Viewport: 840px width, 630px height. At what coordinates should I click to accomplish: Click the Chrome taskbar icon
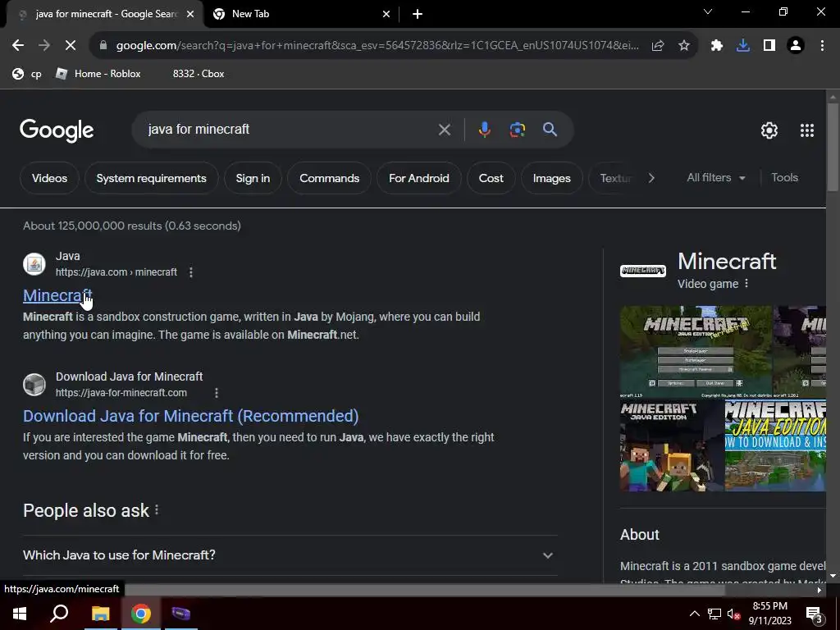click(141, 614)
